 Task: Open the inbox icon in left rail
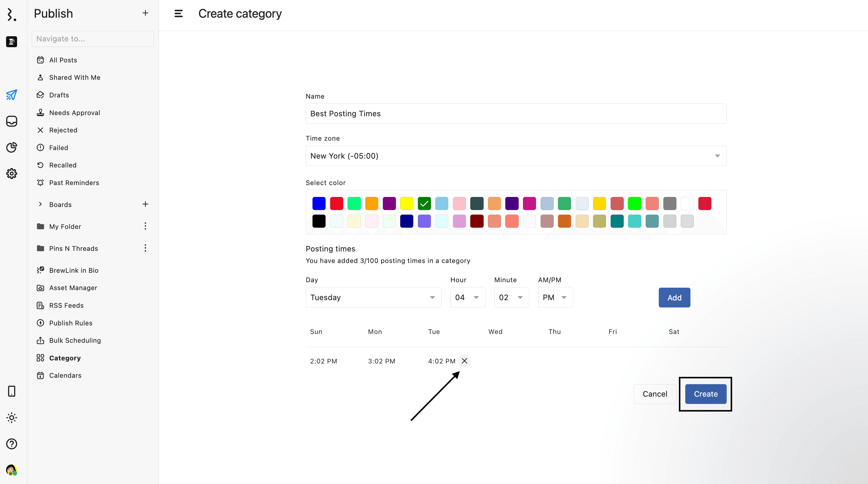(12, 121)
